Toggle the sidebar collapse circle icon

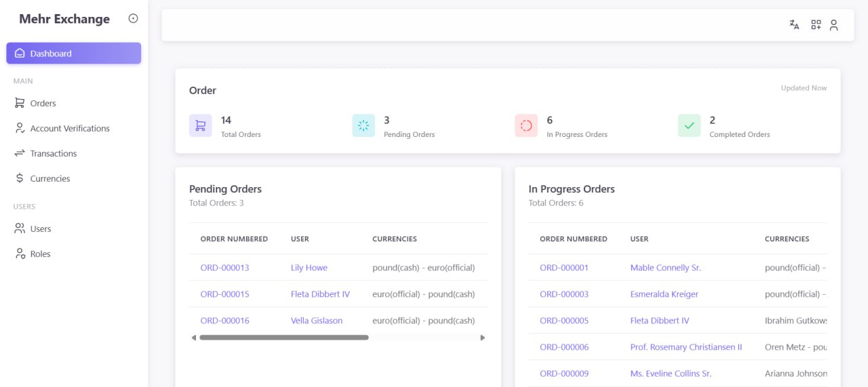[133, 19]
